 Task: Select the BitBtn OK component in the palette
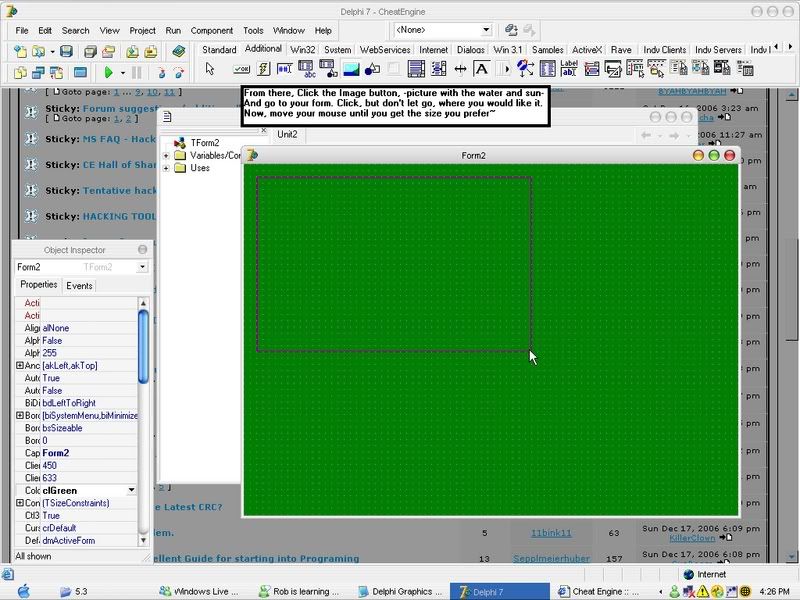[x=241, y=69]
